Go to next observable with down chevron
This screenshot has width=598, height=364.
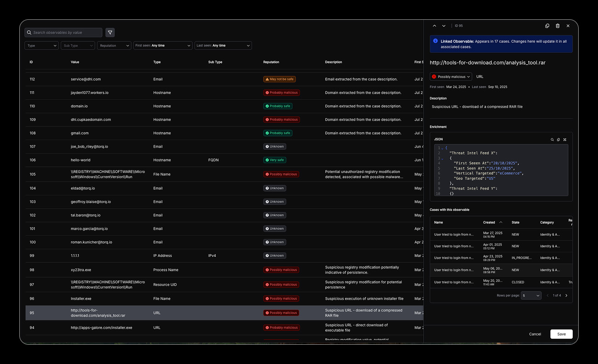444,26
